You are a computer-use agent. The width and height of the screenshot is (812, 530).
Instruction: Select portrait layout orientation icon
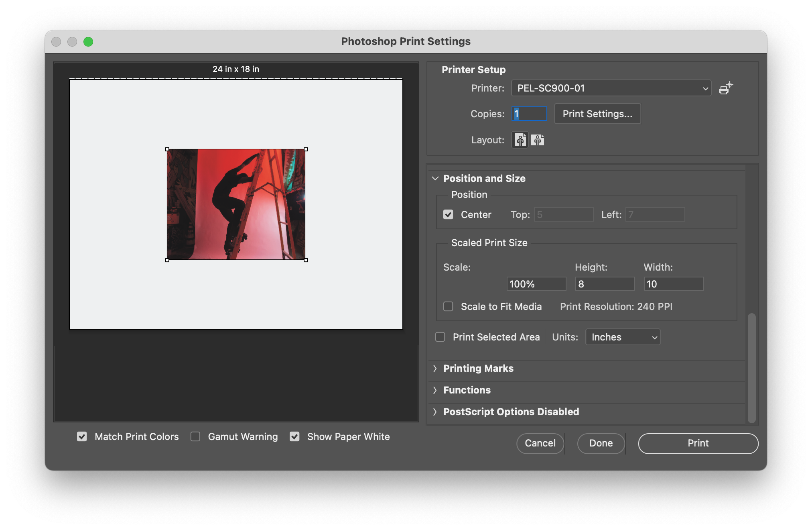point(520,140)
